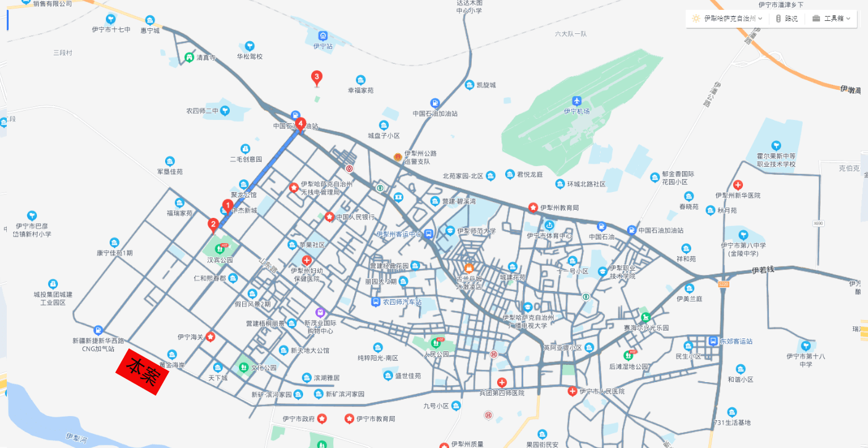The height and width of the screenshot is (448, 868).
Task: Select the 君悦龙庭 label
Action: point(530,175)
